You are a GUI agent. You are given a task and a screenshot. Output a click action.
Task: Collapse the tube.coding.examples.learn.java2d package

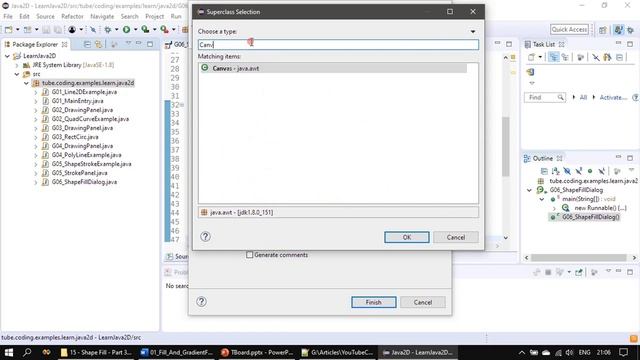point(26,83)
